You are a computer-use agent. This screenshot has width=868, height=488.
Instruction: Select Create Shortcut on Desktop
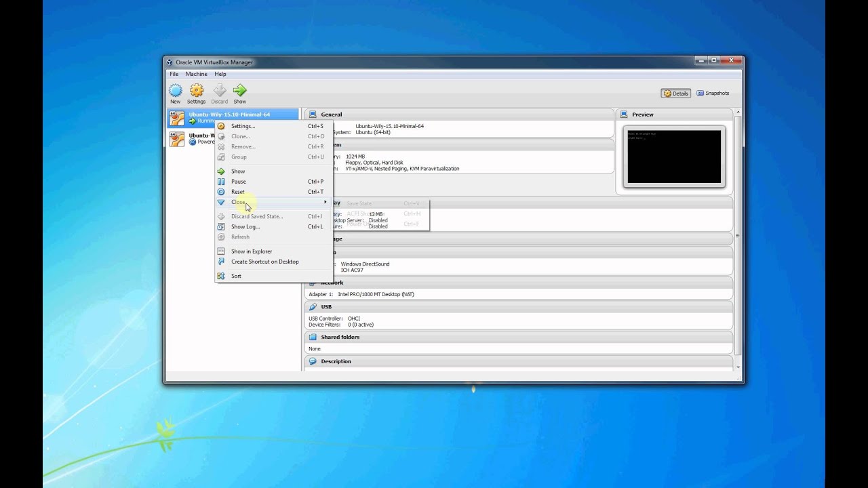264,262
